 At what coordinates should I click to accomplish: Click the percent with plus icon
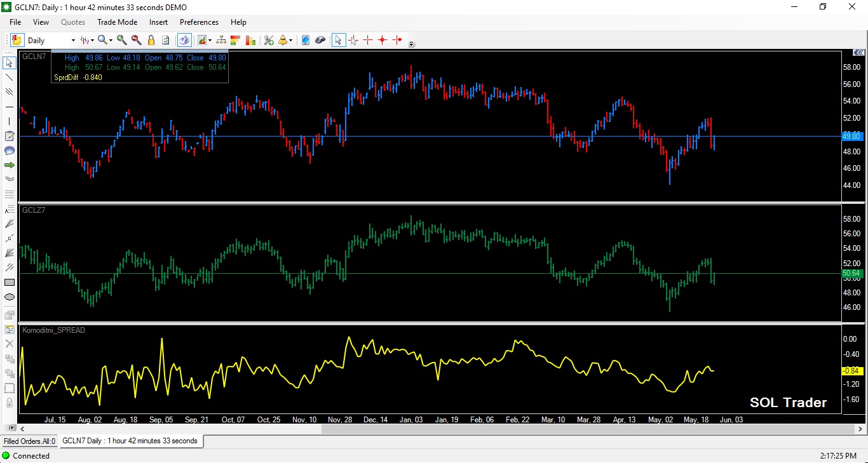(x=269, y=40)
